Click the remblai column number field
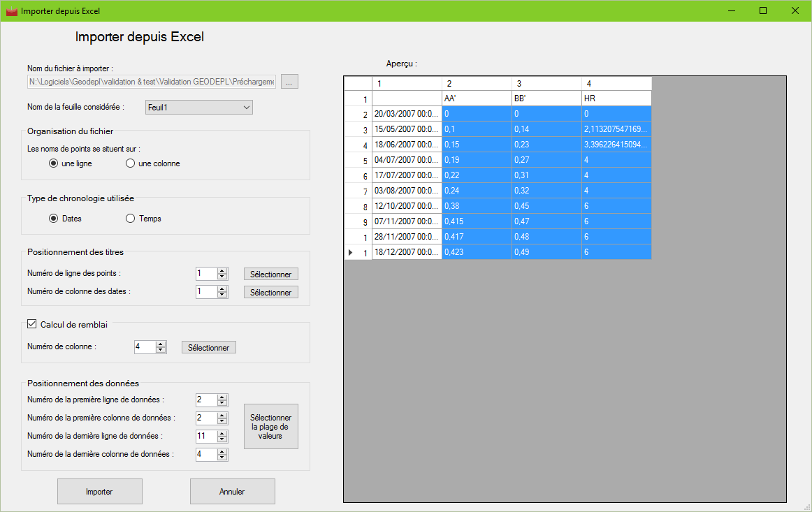The width and height of the screenshot is (812, 512). (x=144, y=347)
